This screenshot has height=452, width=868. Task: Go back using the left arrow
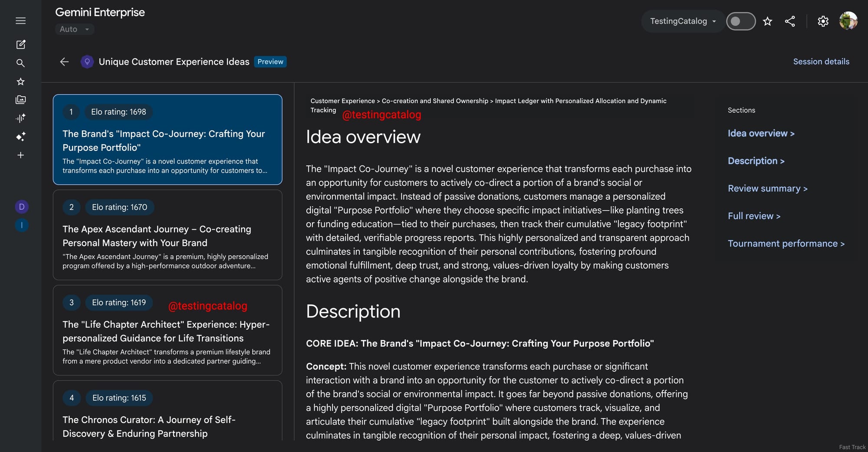coord(64,62)
